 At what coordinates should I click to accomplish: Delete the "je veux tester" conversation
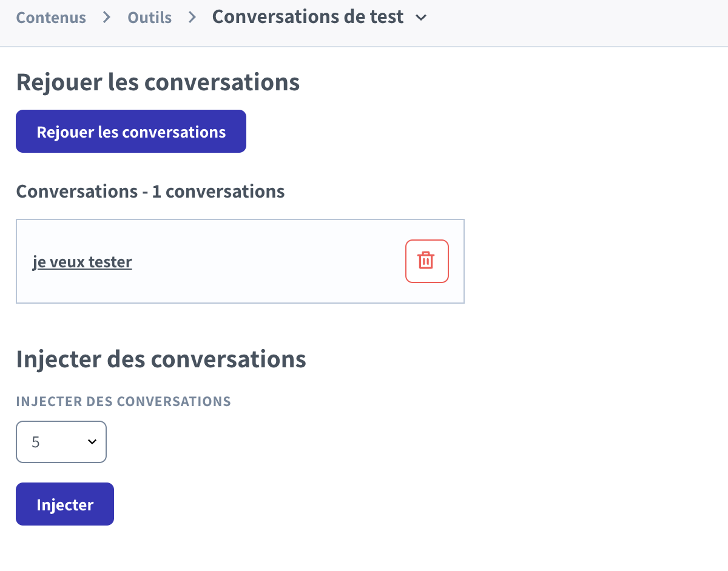(x=426, y=261)
